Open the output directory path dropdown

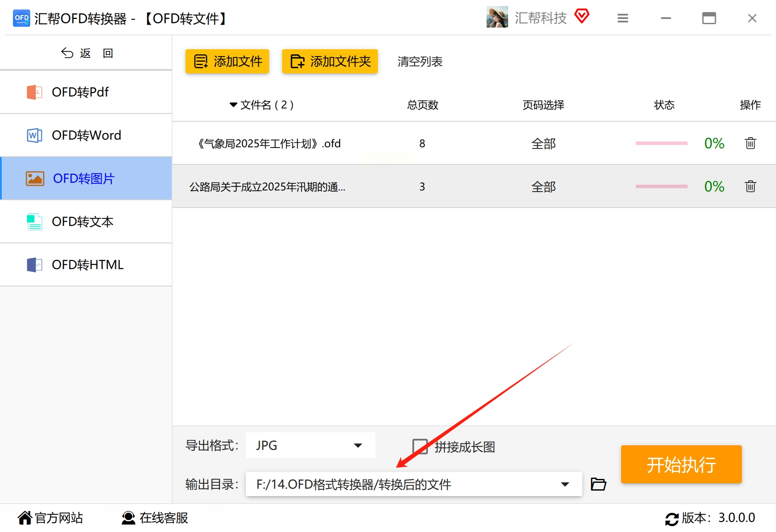coord(565,484)
